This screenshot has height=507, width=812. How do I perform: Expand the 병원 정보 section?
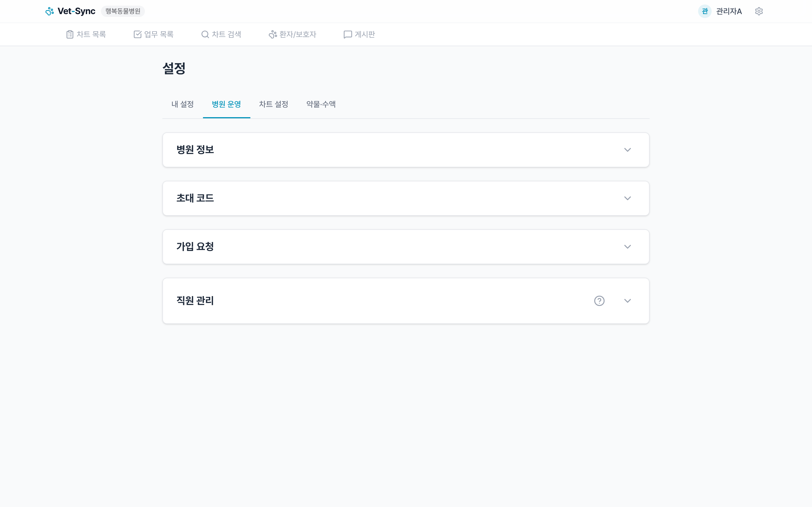(x=628, y=150)
